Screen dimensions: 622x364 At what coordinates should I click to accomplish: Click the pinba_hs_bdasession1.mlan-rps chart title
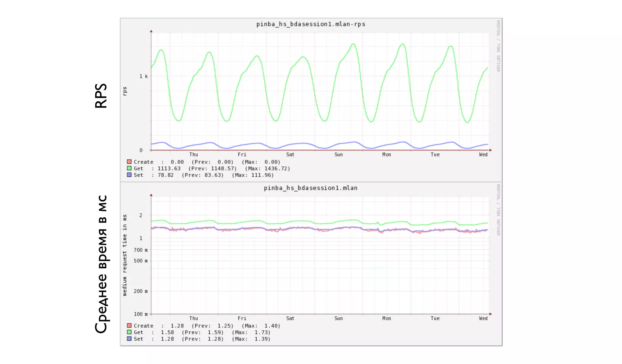click(x=310, y=24)
